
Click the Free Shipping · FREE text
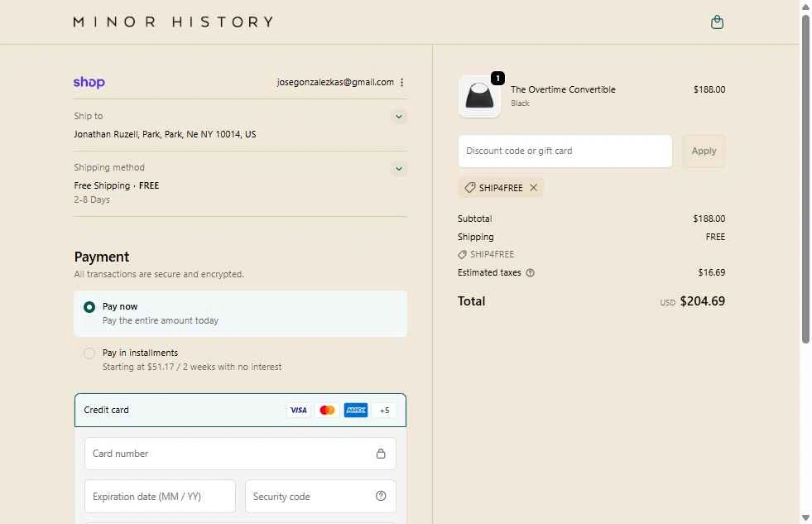[117, 185]
